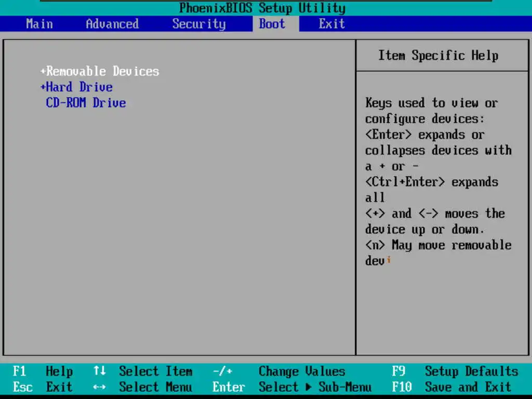This screenshot has height=399, width=532.
Task: Switch to the Advanced menu tab
Action: coord(112,24)
